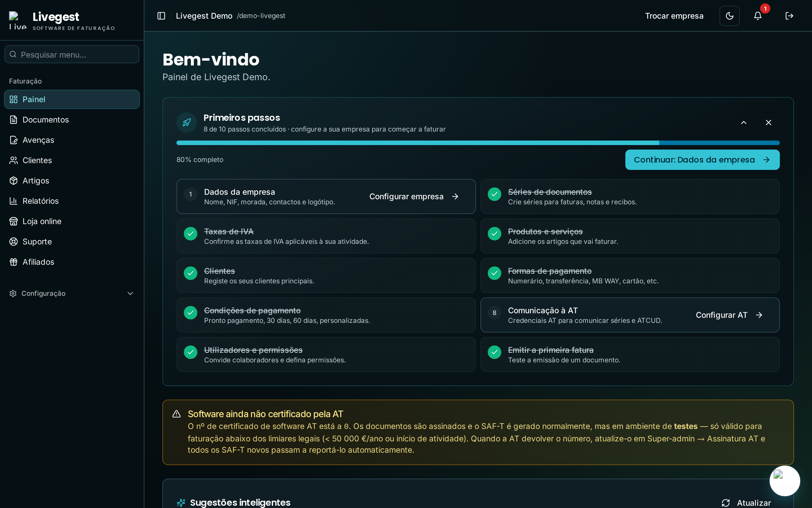Screen dimensions: 812x508
Task: Go to Avenças in sidebar
Action: (x=72, y=140)
